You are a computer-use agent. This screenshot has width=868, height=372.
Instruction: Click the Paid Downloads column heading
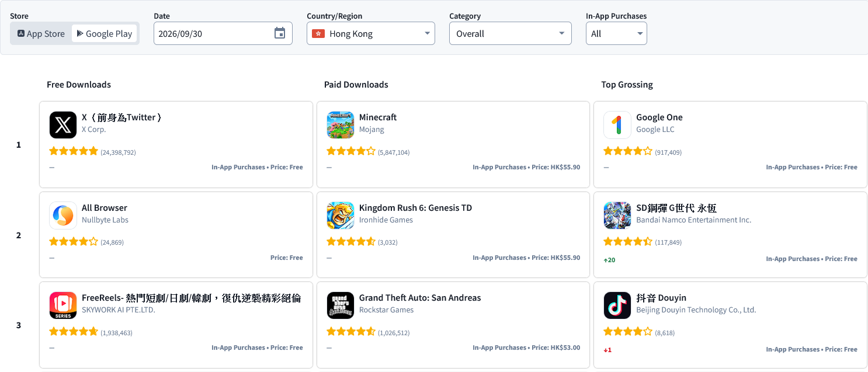356,85
